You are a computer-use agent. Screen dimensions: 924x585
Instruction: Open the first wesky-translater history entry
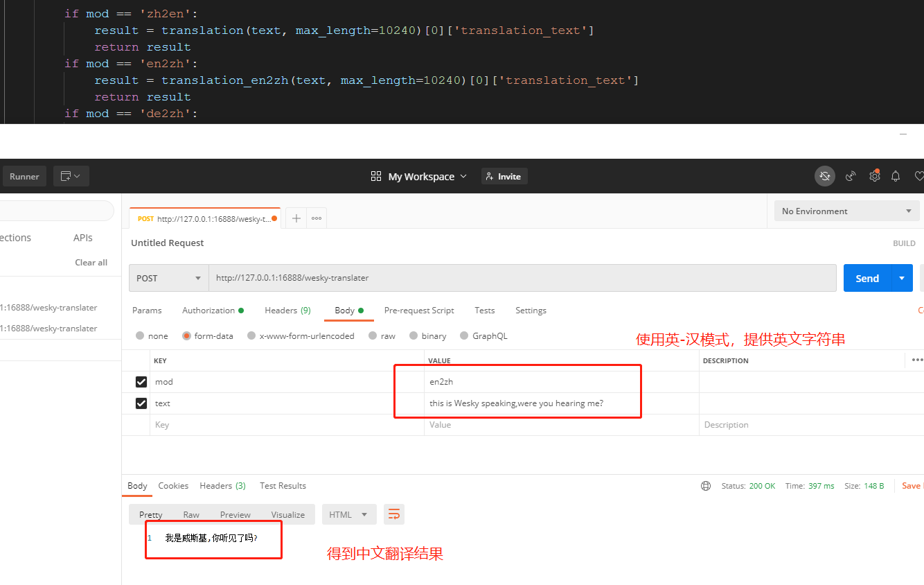pyautogui.click(x=48, y=308)
